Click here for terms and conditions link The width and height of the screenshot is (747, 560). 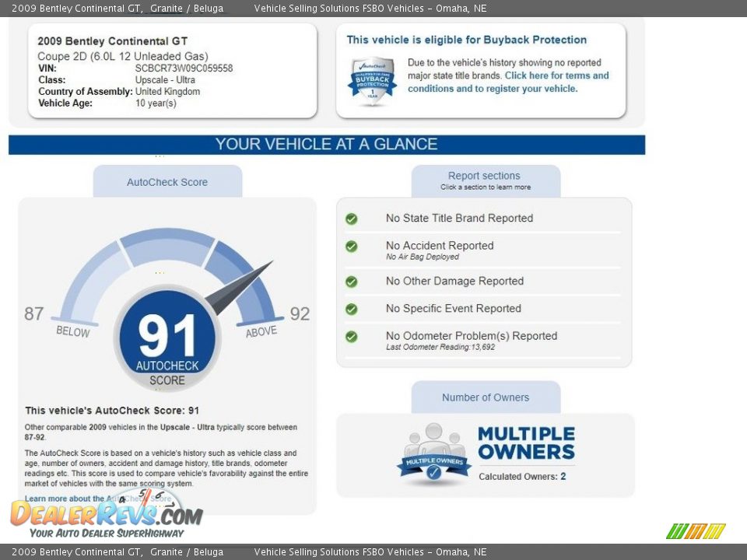tap(508, 82)
